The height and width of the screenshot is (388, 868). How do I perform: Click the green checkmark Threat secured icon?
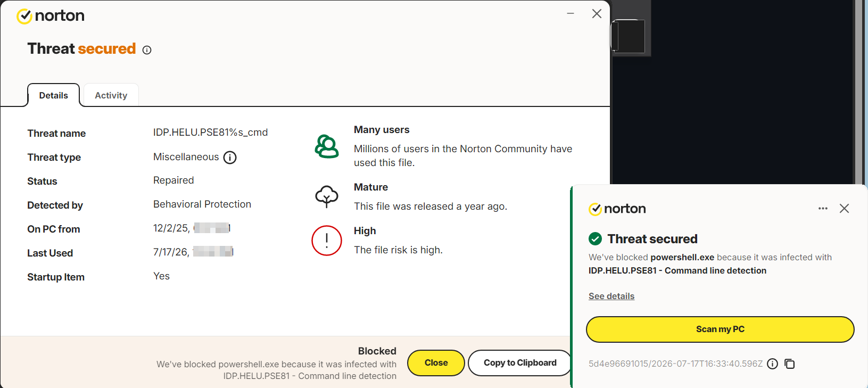click(x=596, y=239)
